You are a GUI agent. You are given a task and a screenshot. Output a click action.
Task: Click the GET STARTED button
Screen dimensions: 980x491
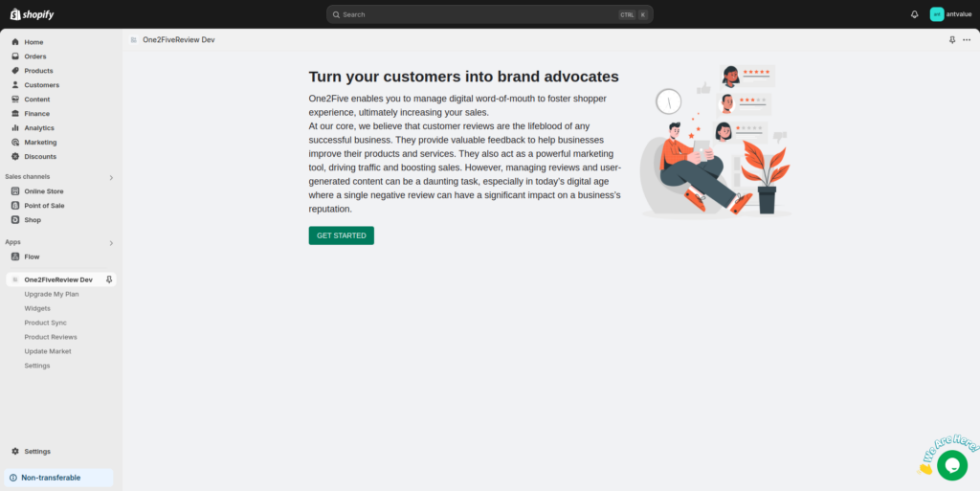click(341, 235)
